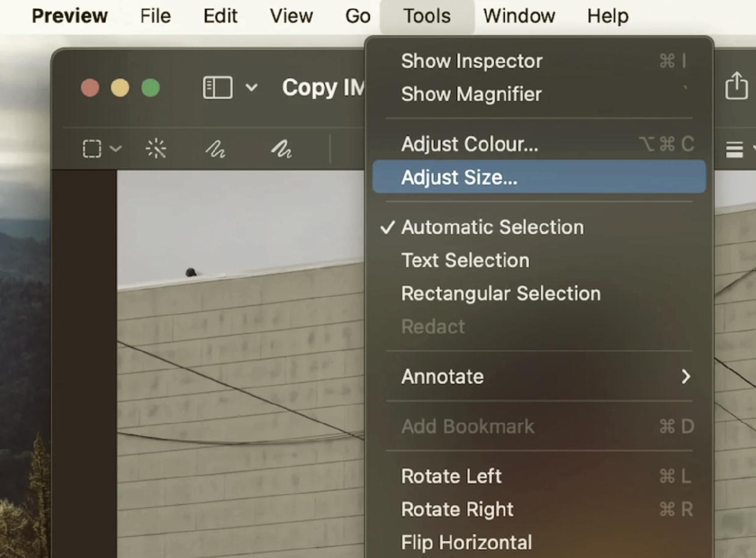This screenshot has width=756, height=558.
Task: Switch to Rectangular Selection mode
Action: [500, 293]
